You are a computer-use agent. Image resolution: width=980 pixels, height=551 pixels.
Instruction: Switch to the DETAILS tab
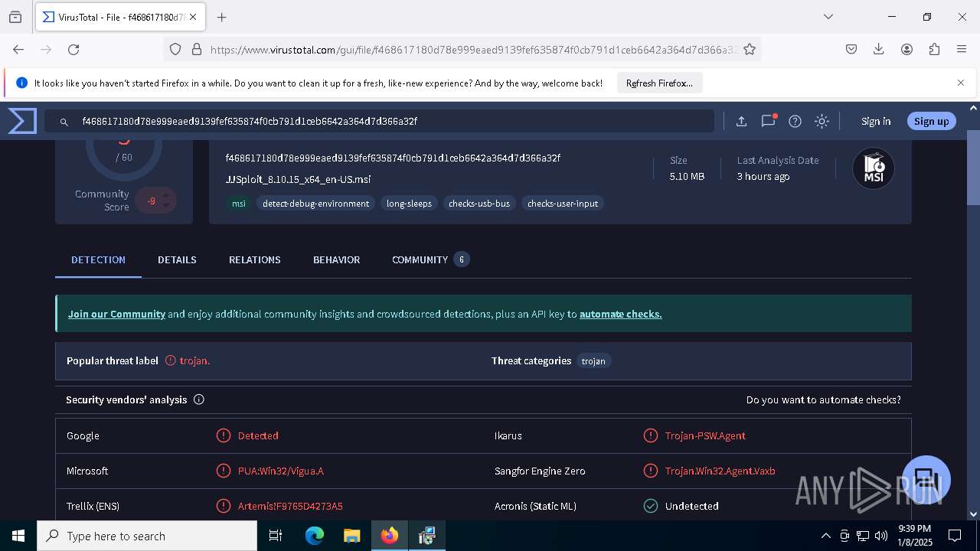pos(177,259)
